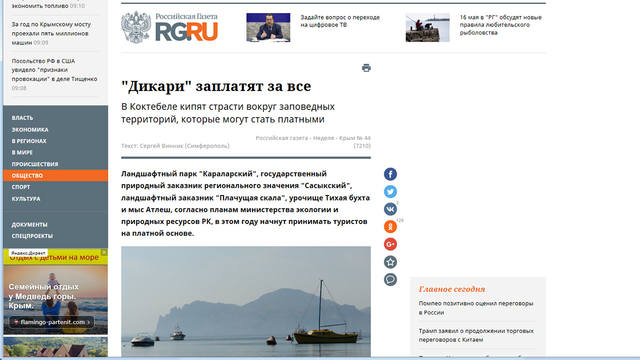This screenshot has width=640, height=360.
Task: Click the Главное сегодня heading
Action: 452,289
